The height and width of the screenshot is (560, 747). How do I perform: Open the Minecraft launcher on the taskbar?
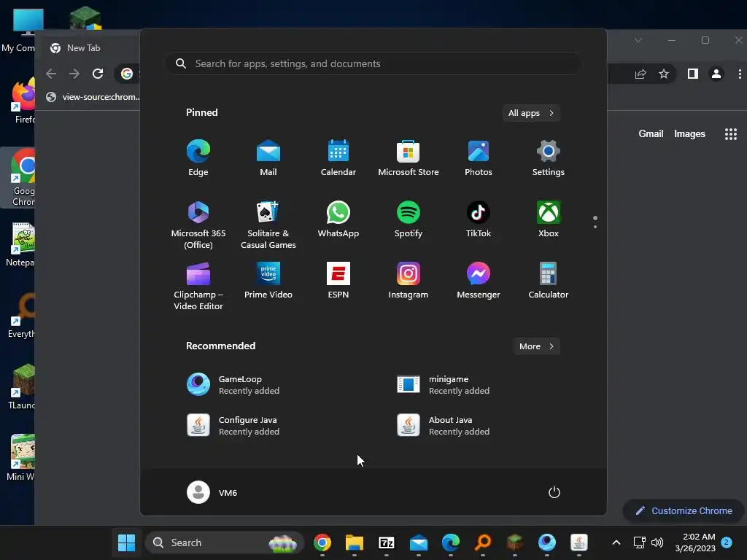(x=515, y=542)
